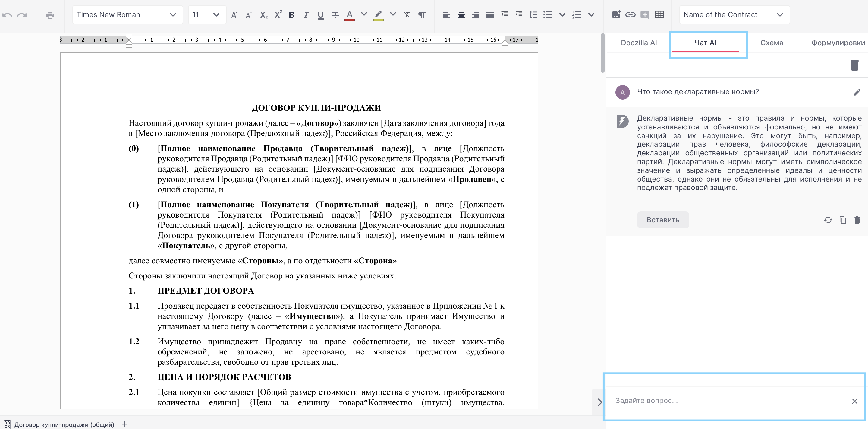Expand the Name of the Contract dropdown
Image resolution: width=868 pixels, height=429 pixels.
pyautogui.click(x=734, y=15)
